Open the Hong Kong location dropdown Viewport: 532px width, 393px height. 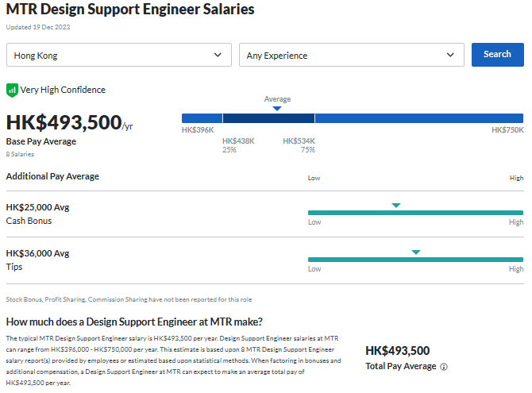pos(119,55)
